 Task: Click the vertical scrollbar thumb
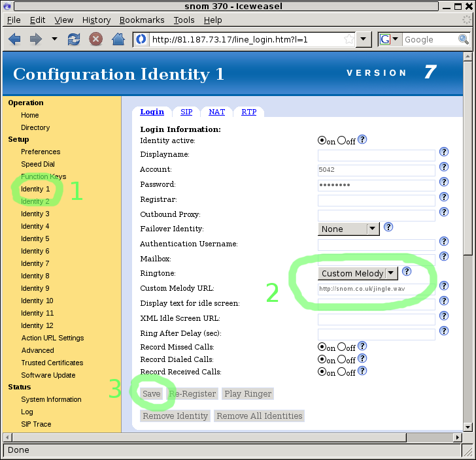click(467, 158)
